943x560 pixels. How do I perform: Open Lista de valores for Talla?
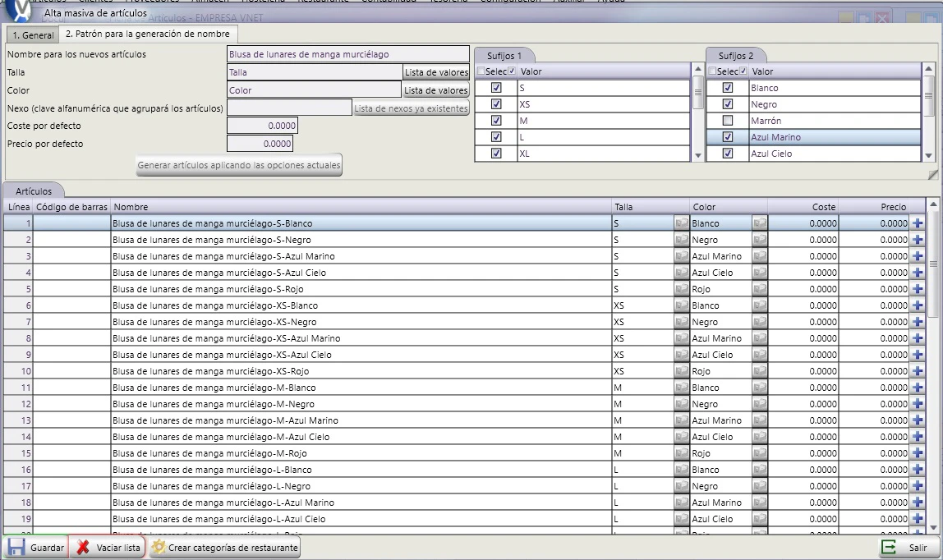tap(436, 72)
